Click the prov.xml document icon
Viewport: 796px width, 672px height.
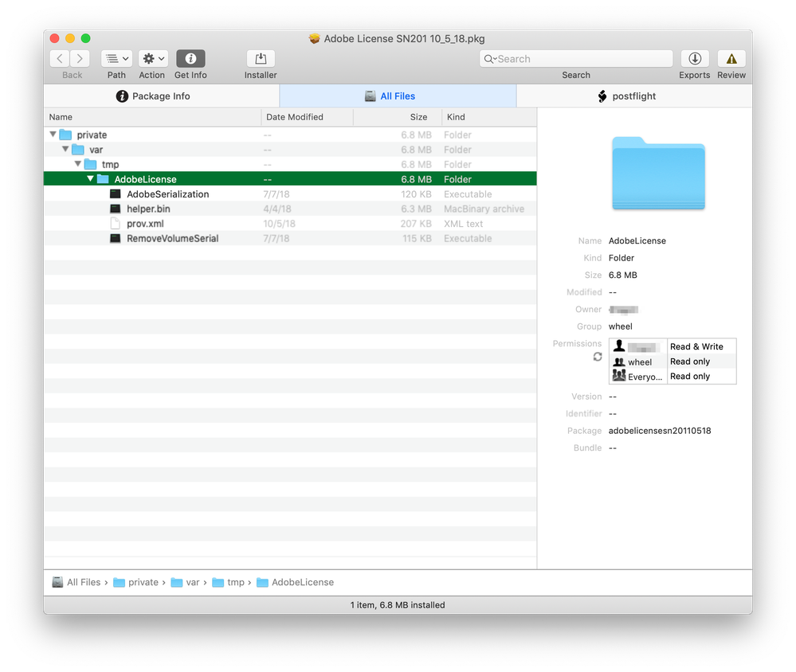[116, 223]
